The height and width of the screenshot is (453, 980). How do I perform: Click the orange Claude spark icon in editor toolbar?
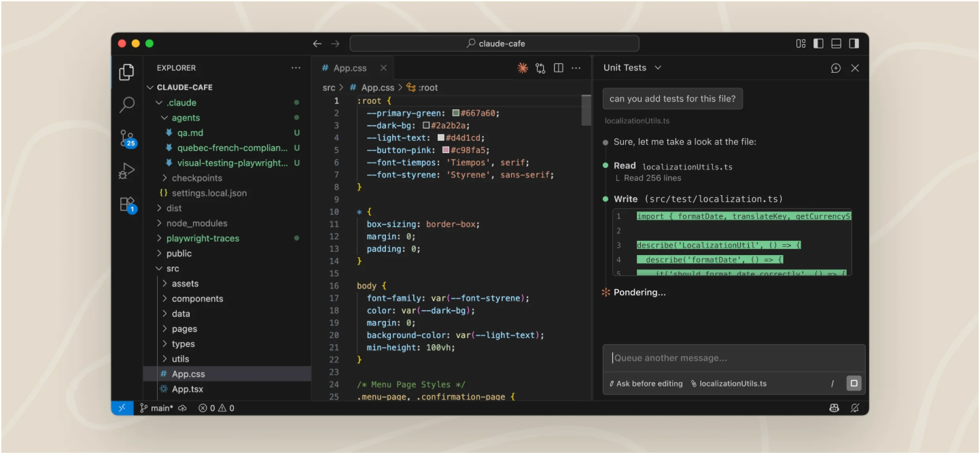click(523, 68)
